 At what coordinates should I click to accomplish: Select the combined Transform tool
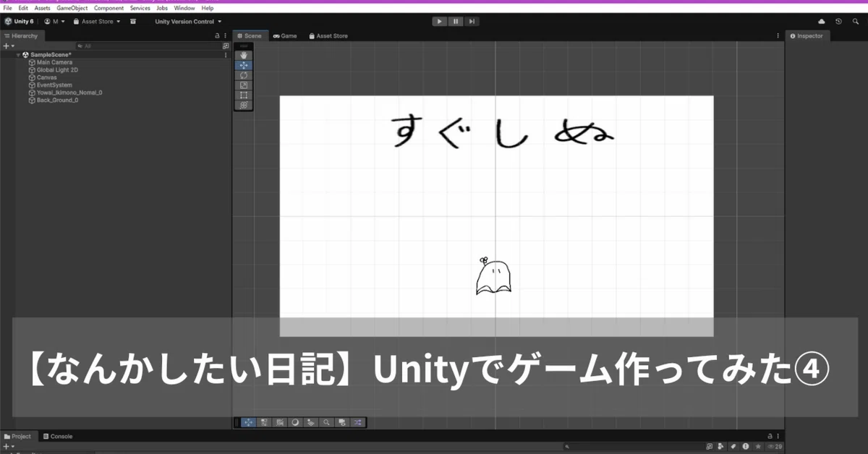(x=244, y=106)
